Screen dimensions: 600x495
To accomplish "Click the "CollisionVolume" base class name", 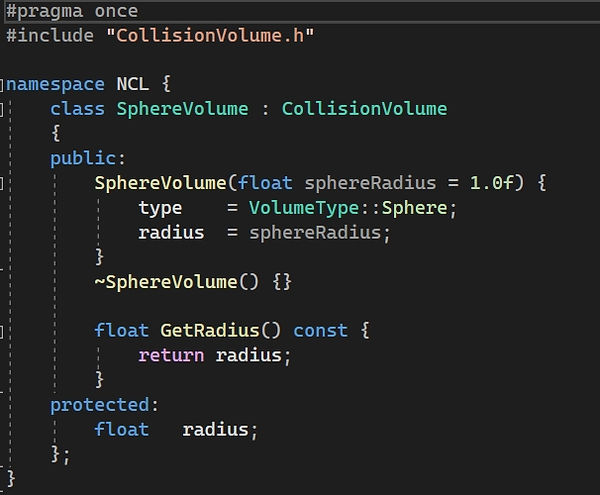I will (x=364, y=109).
